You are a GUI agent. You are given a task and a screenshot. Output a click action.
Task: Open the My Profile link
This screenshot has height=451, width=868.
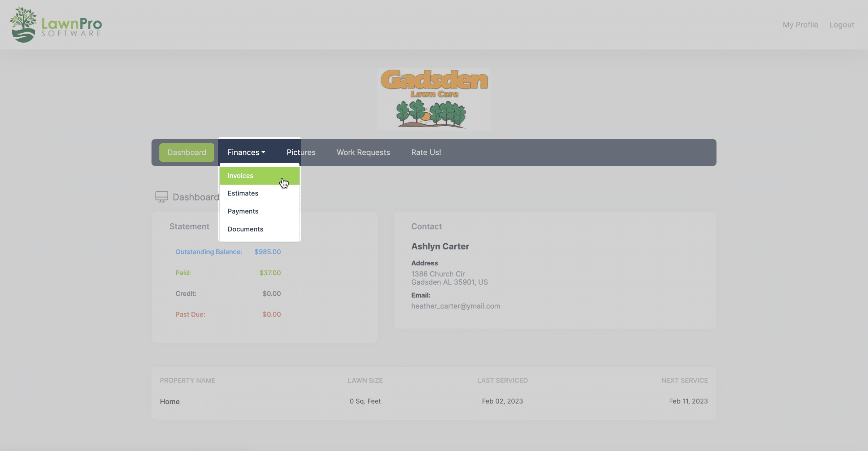pos(800,25)
